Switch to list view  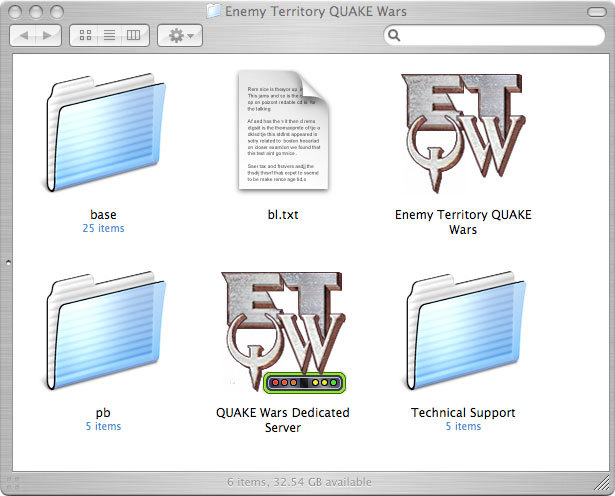click(109, 35)
